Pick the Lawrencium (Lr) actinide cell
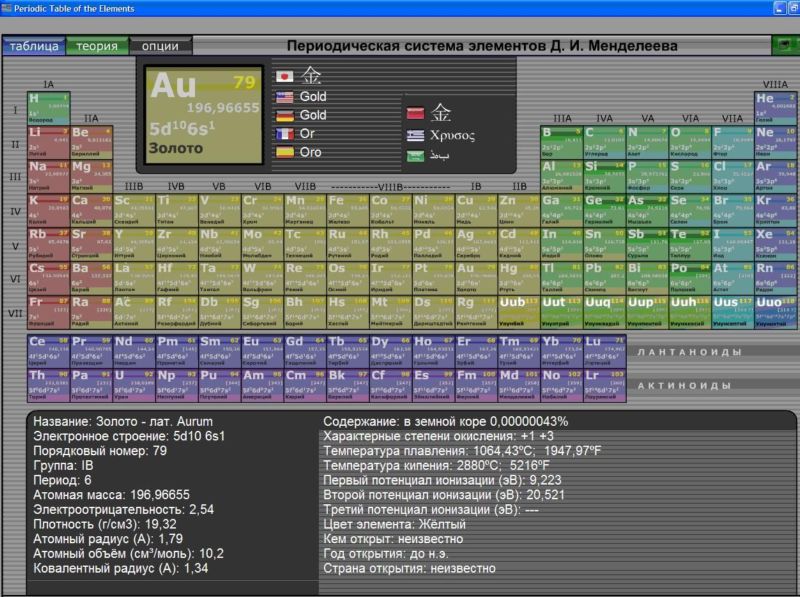The width and height of the screenshot is (800, 597). (605, 386)
